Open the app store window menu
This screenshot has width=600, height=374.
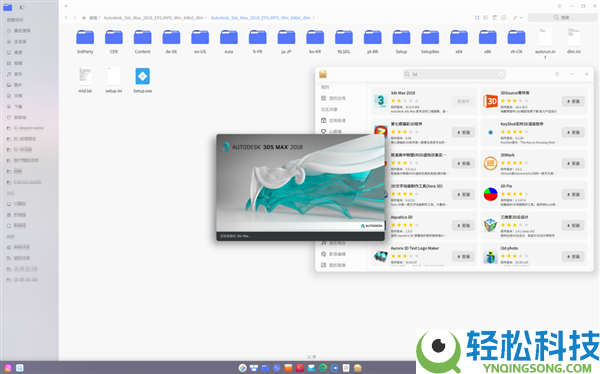(x=557, y=74)
